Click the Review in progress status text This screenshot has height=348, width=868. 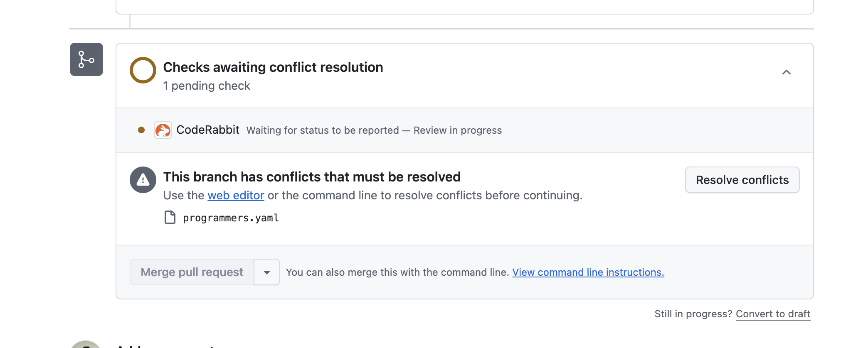[458, 130]
